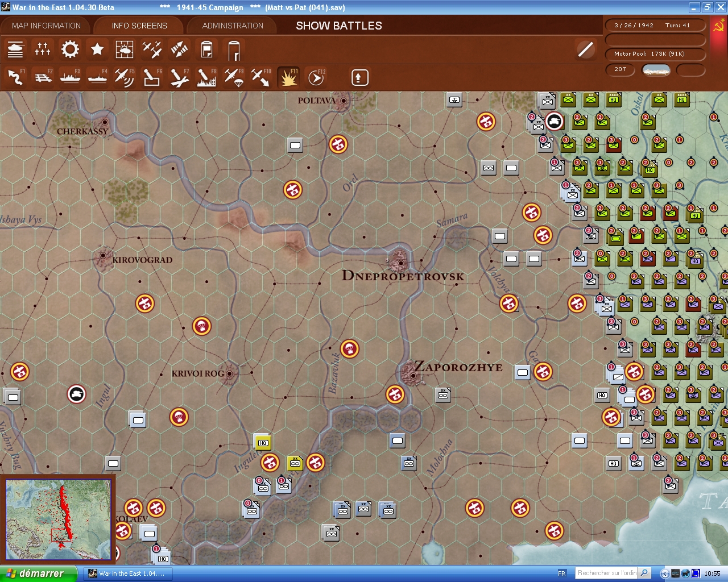Open the ADMINISTRATION tab
This screenshot has width=728, height=582.
[233, 26]
